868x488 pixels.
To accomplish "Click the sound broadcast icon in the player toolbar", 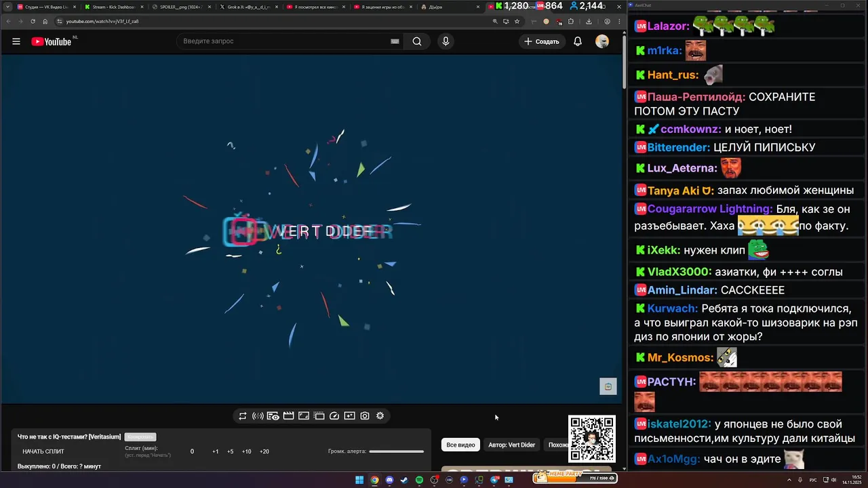I will point(258,416).
